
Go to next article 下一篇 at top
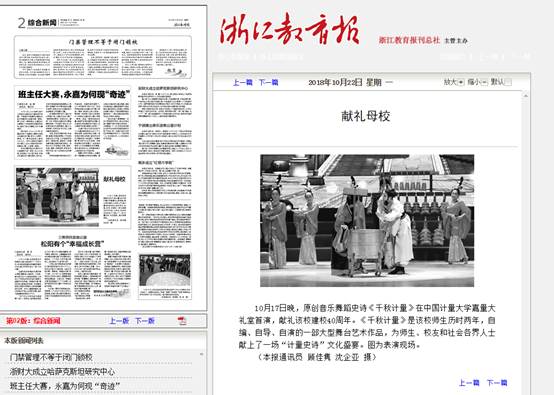(269, 82)
